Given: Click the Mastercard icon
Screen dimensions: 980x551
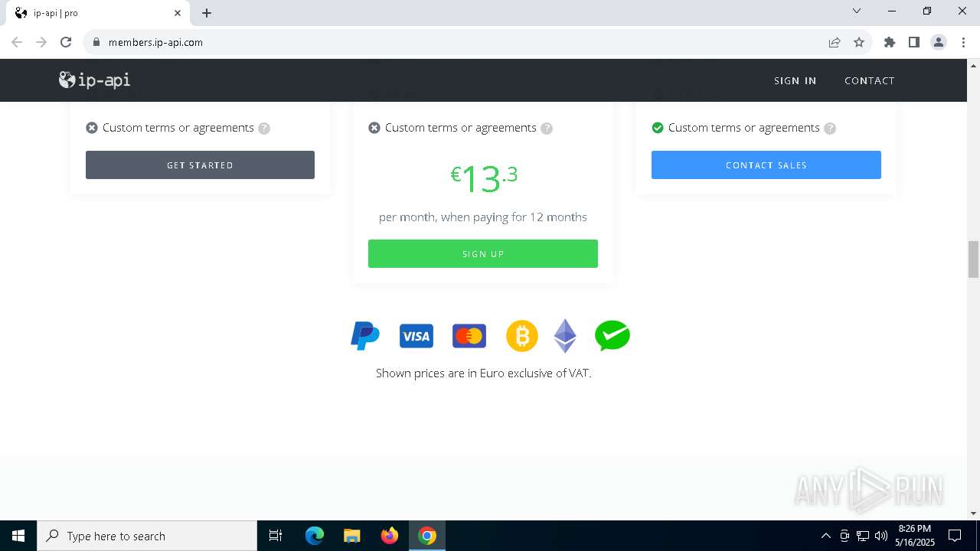Looking at the screenshot, I should pyautogui.click(x=469, y=336).
